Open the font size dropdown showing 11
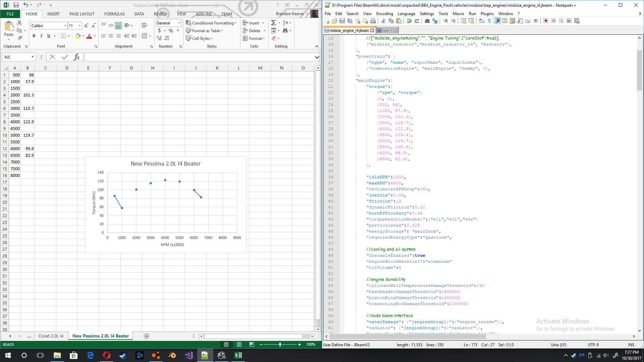Image resolution: width=644 pixels, height=362 pixels. [79, 26]
